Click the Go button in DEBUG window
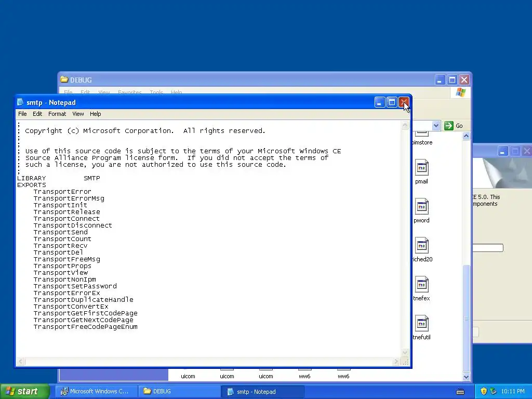This screenshot has width=532, height=399. pyautogui.click(x=454, y=126)
